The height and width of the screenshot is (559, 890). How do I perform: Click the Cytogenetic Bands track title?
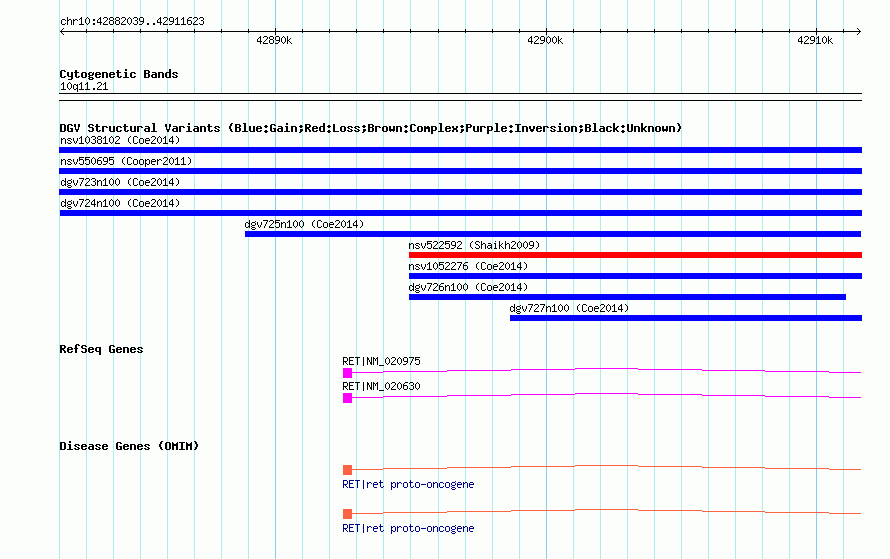(x=119, y=74)
